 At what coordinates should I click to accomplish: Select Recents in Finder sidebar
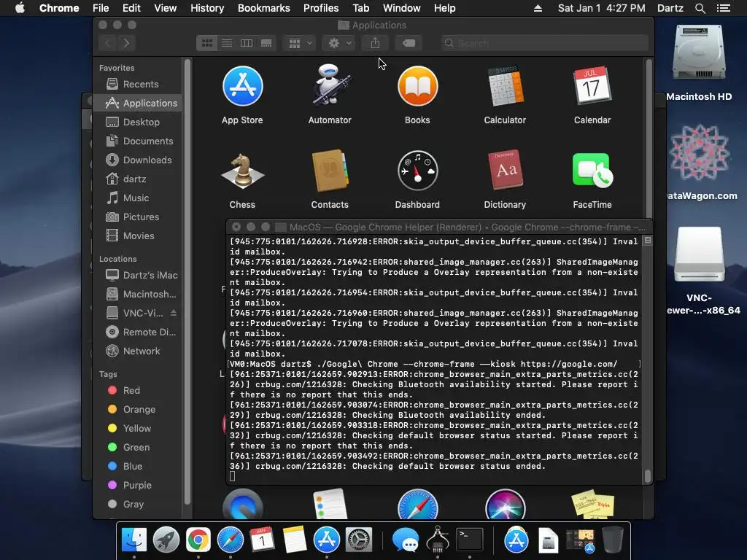(x=137, y=85)
